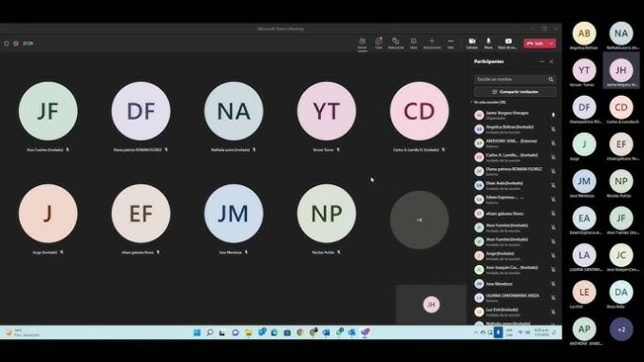The height and width of the screenshot is (362, 644).
Task: Select ANTHONY JUNI... (Externo) participant row
Action: (x=515, y=143)
